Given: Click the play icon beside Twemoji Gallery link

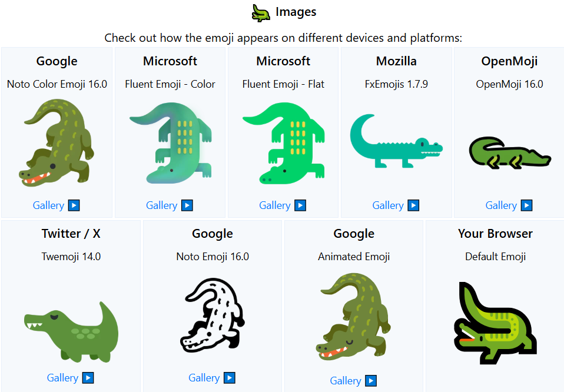Looking at the screenshot, I should point(88,377).
